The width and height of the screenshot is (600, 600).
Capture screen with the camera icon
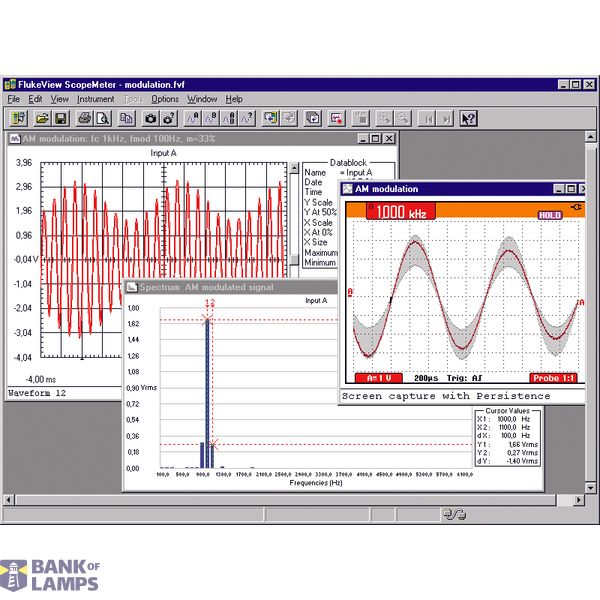point(150,118)
